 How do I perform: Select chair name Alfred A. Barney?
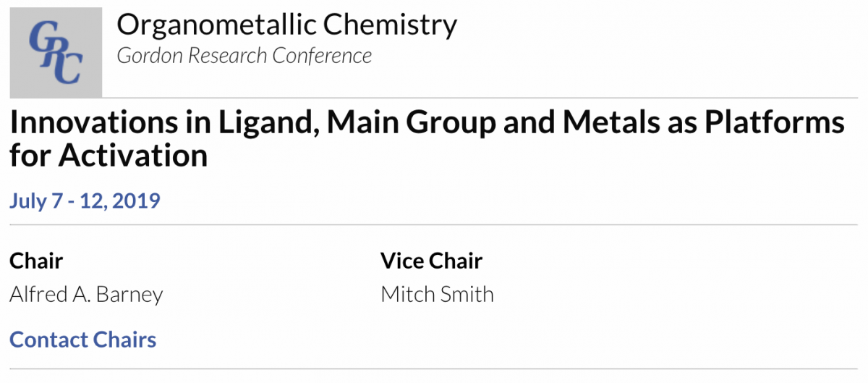tap(87, 295)
